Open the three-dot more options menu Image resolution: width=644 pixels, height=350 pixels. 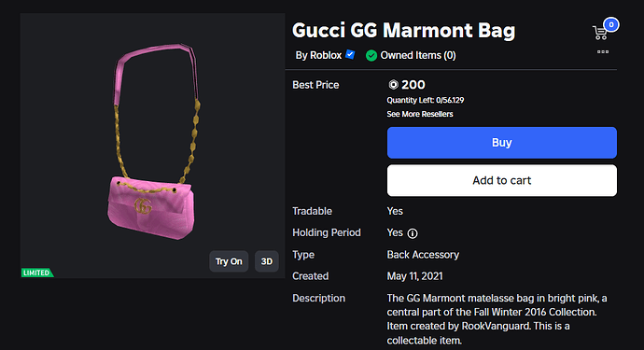point(603,51)
